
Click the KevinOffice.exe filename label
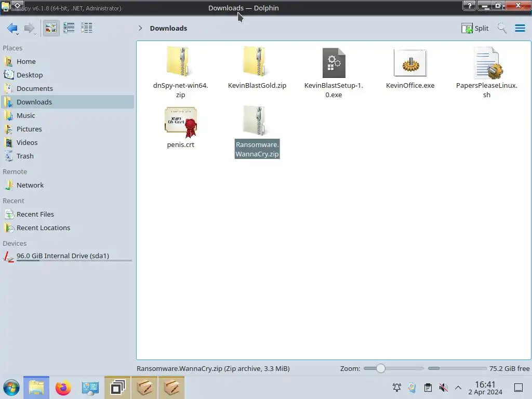pyautogui.click(x=410, y=86)
